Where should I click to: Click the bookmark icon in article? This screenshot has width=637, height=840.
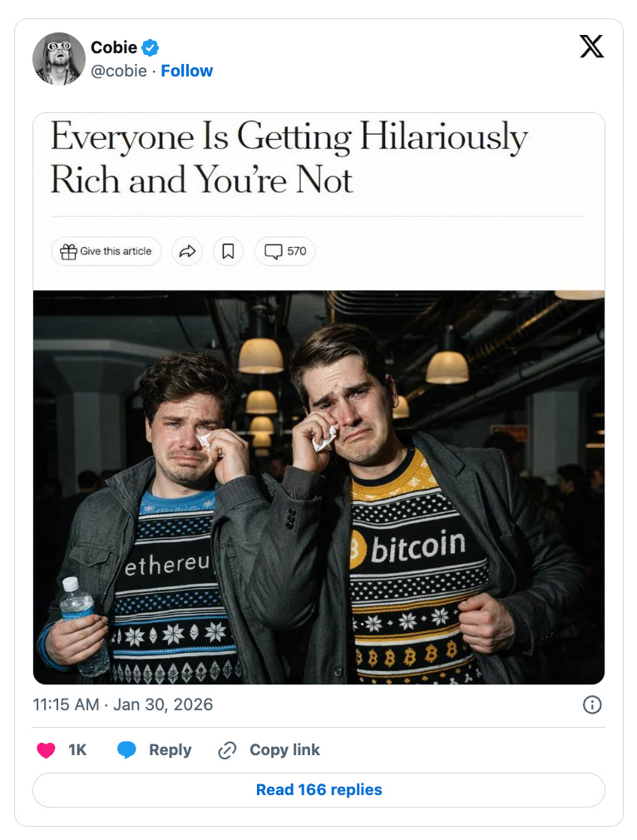point(228,251)
